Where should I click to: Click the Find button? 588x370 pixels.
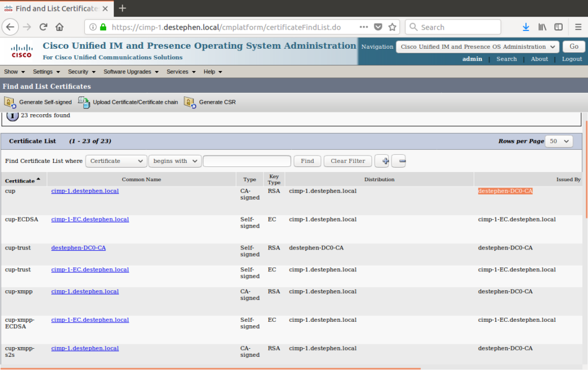(307, 161)
